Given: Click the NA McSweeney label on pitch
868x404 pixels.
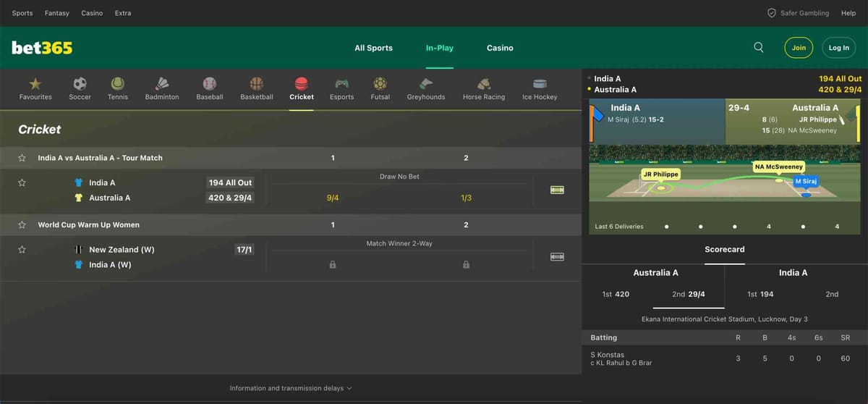Looking at the screenshot, I should pos(779,167).
